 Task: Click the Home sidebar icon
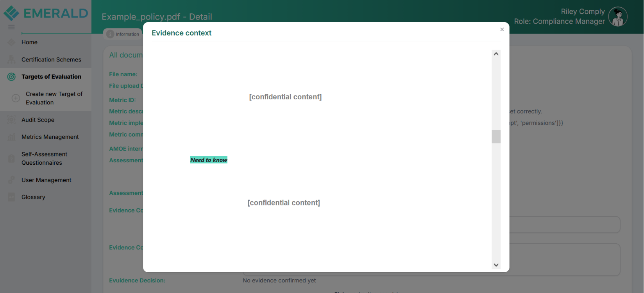coord(12,42)
